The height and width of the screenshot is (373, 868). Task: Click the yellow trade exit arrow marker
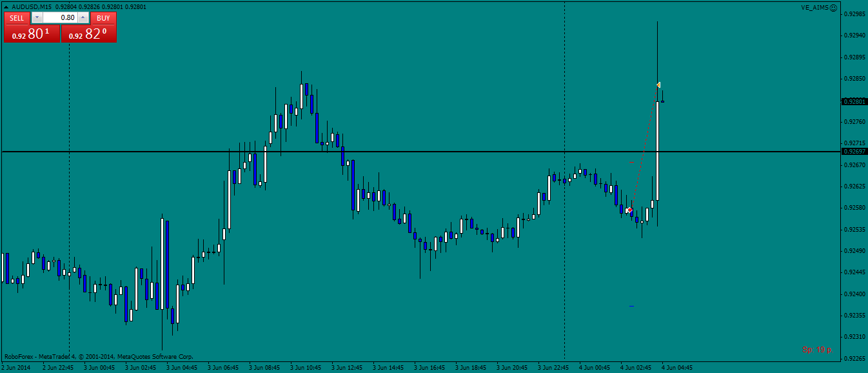[x=658, y=85]
